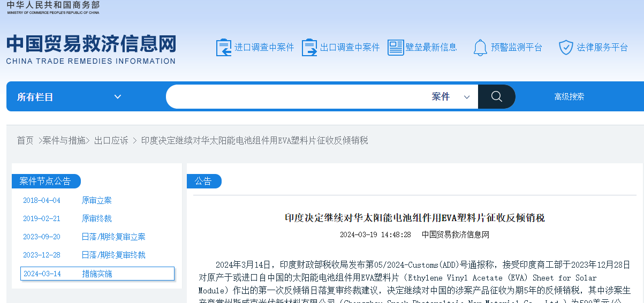This screenshot has width=644, height=303.
Task: Click the 出口调查中案件 export document icon
Action: (309, 48)
